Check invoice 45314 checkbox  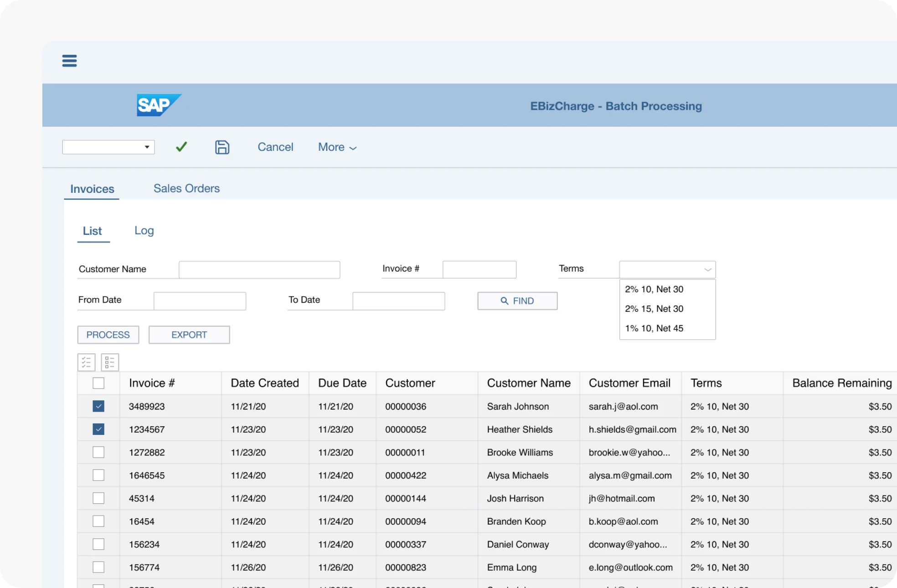point(98,498)
